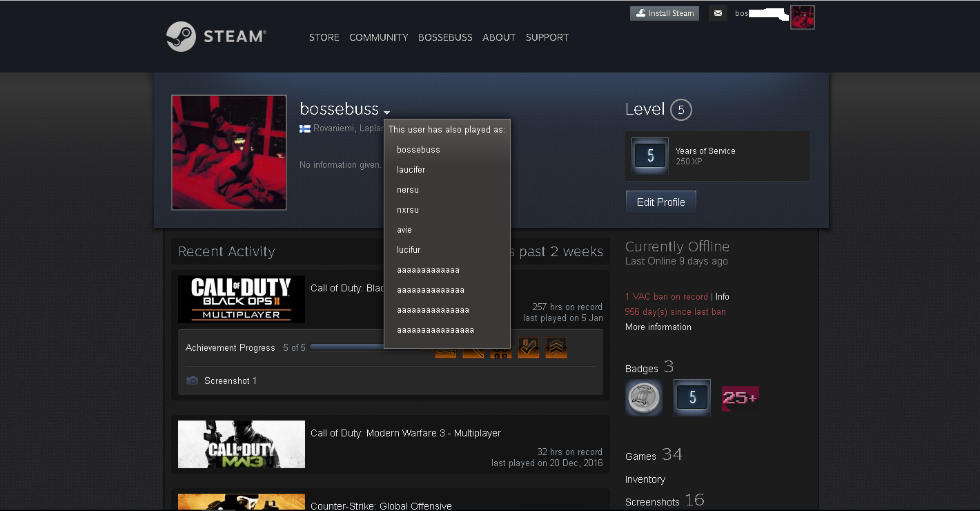The image size is (980, 511).
Task: Open the COMMUNITY menu
Action: 379,37
